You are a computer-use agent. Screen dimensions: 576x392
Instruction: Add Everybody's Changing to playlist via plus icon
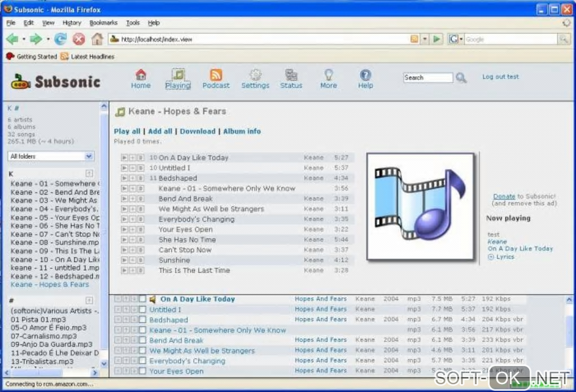pos(133,219)
